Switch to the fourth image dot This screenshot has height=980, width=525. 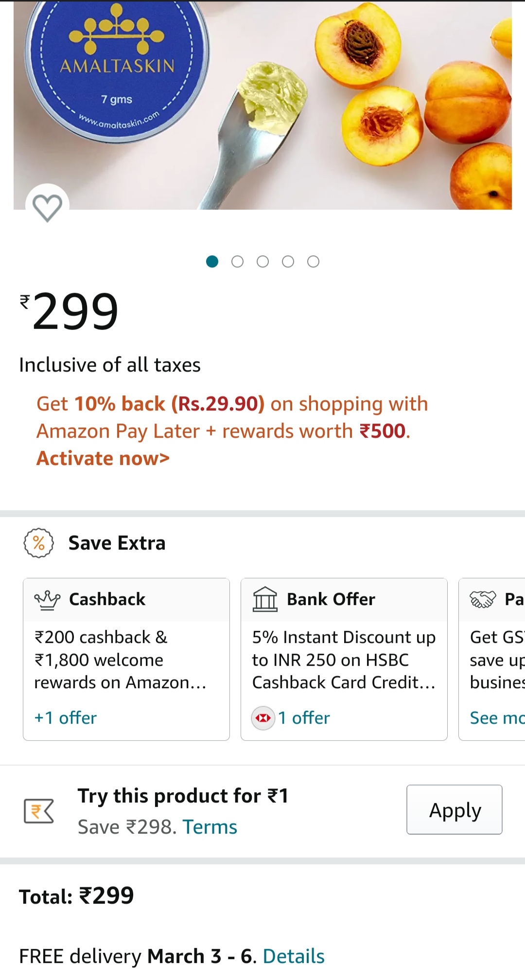(288, 262)
